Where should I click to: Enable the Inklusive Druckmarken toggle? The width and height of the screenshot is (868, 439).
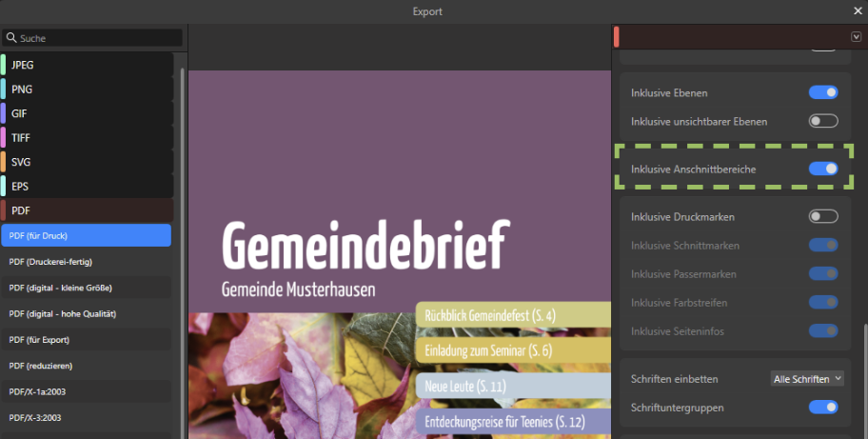[823, 216]
